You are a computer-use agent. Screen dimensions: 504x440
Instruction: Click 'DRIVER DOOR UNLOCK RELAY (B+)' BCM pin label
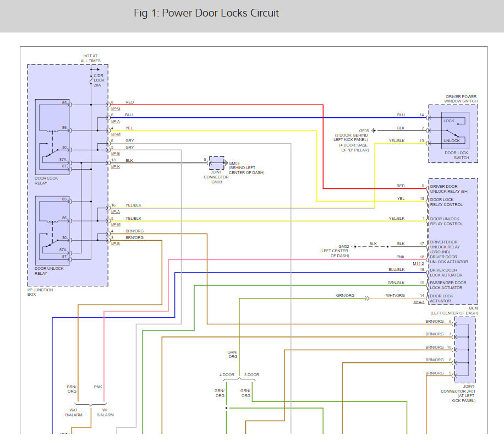[x=449, y=189]
